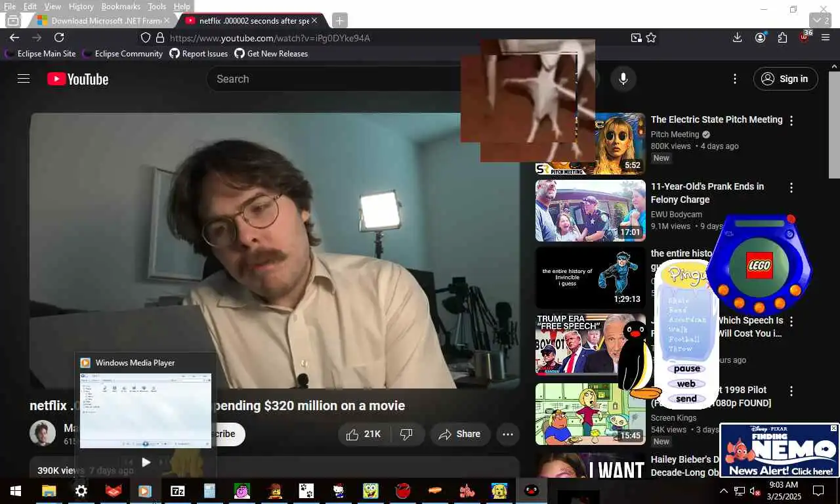Open a new browser tab
Viewport: 840px width, 504px height.
tap(339, 20)
